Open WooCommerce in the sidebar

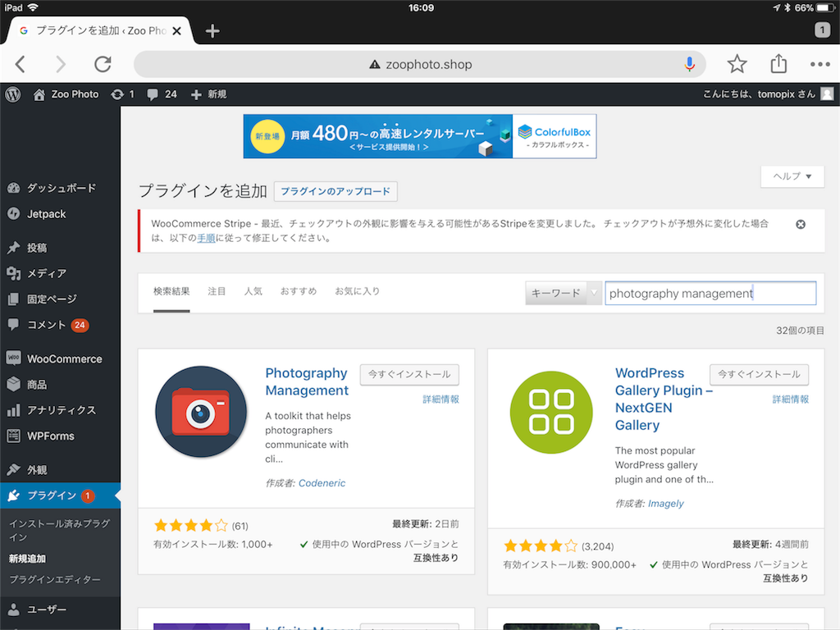click(x=60, y=359)
